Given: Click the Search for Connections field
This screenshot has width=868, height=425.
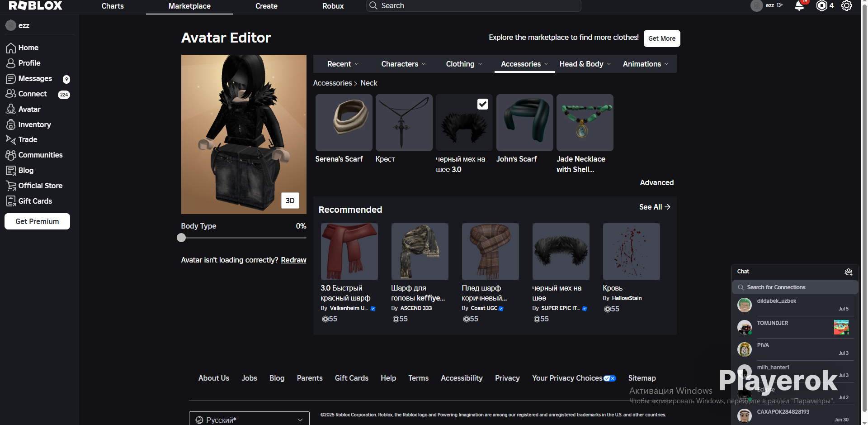Looking at the screenshot, I should click(x=795, y=287).
